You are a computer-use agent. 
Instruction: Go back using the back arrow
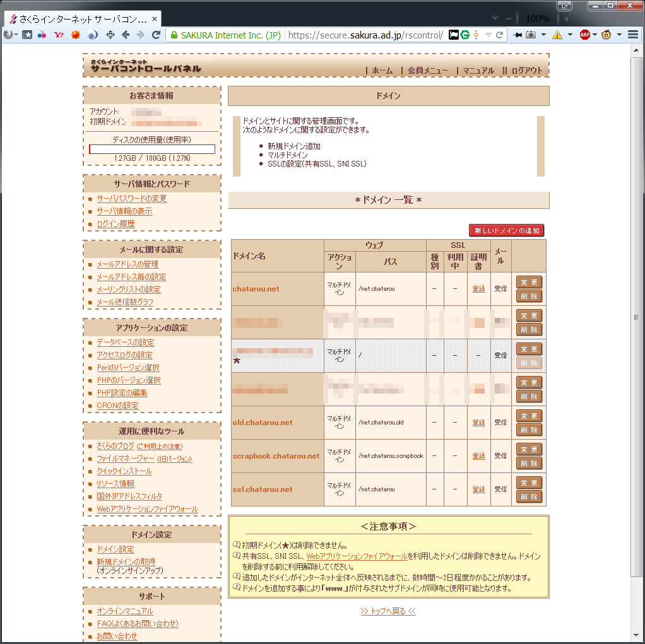126,35
